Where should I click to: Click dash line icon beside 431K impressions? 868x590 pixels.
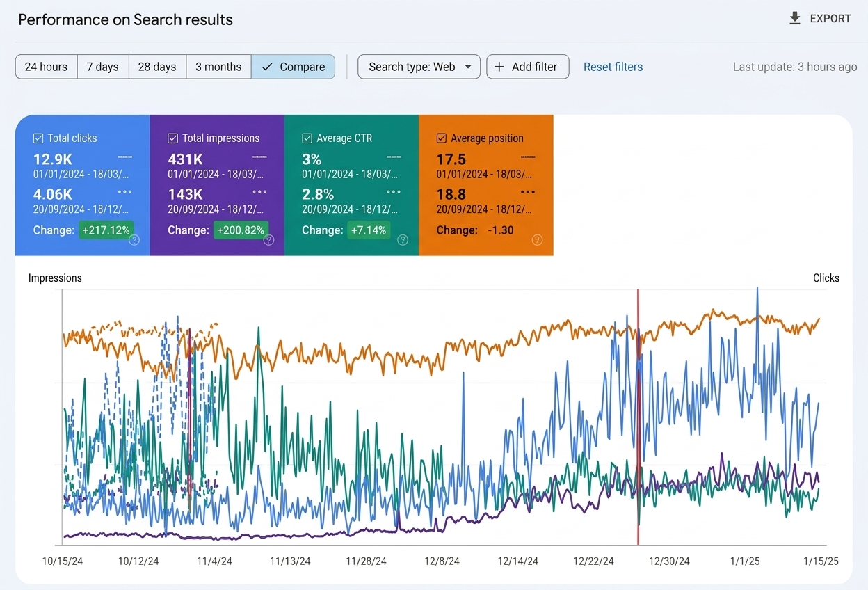(259, 157)
